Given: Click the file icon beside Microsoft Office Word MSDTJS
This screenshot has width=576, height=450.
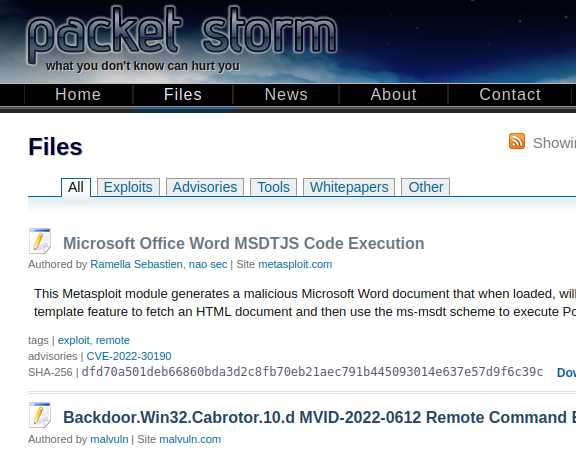Looking at the screenshot, I should click(x=40, y=241).
